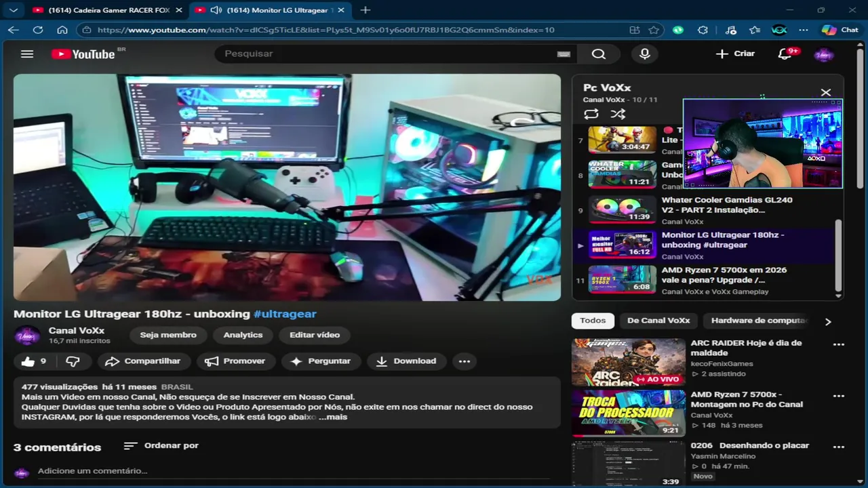The image size is (868, 488).
Task: Click the magnifier search button
Action: click(x=598, y=54)
